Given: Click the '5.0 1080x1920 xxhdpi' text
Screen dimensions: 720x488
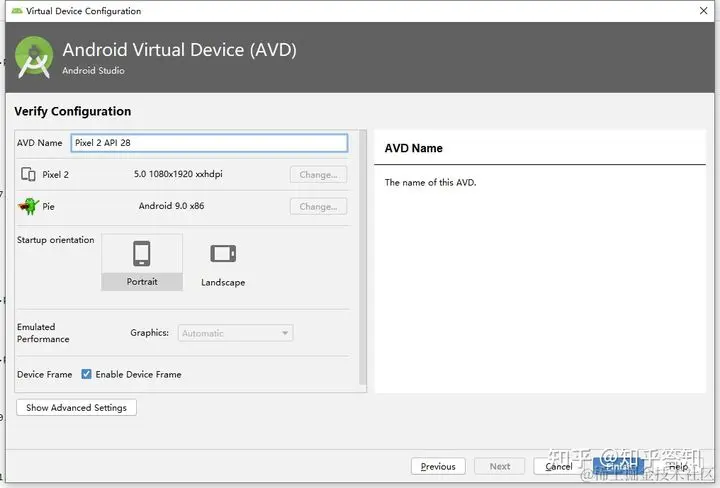Looking at the screenshot, I should [x=178, y=174].
